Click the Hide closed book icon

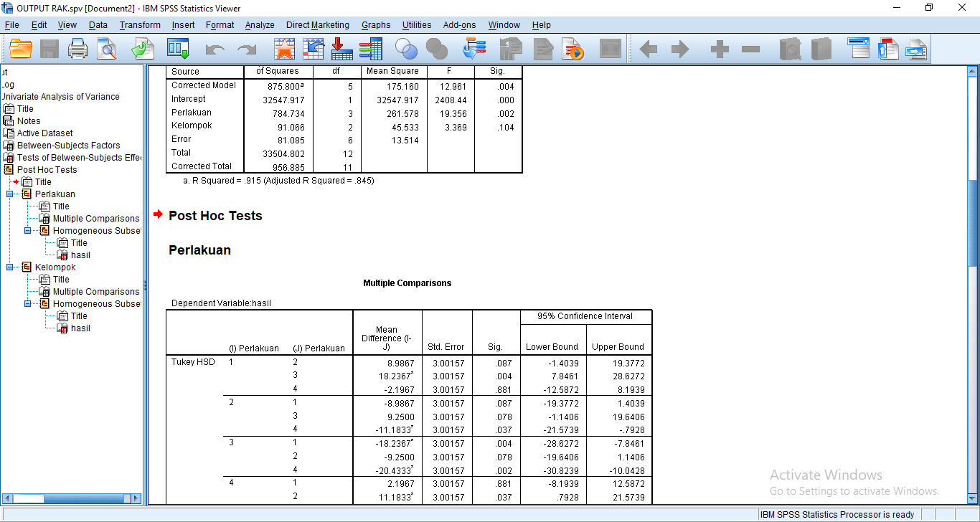coord(821,49)
